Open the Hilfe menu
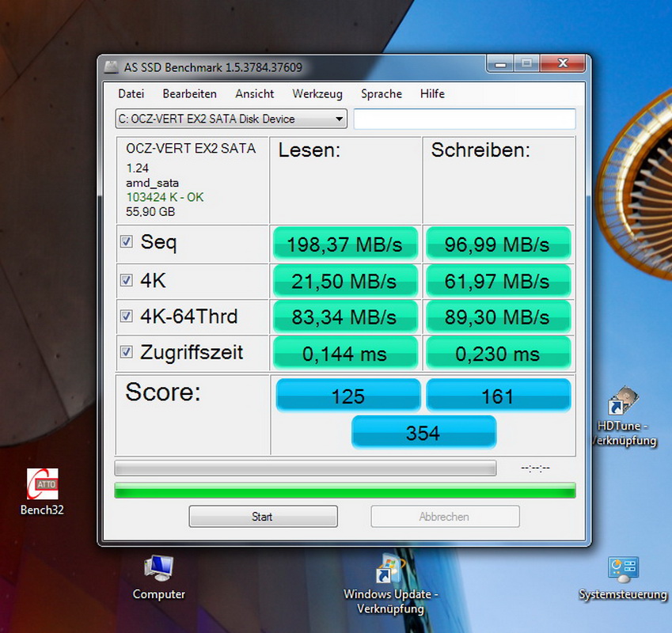The image size is (672, 633). [x=432, y=93]
